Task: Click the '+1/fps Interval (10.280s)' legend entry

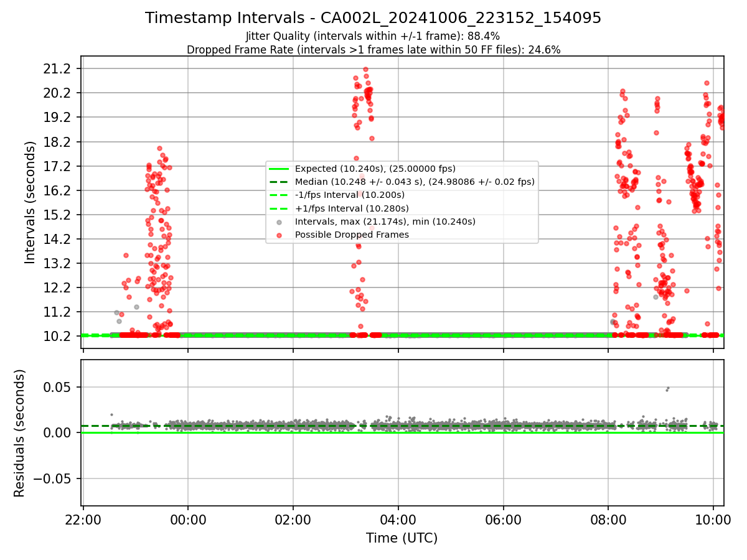Action: tap(352, 208)
